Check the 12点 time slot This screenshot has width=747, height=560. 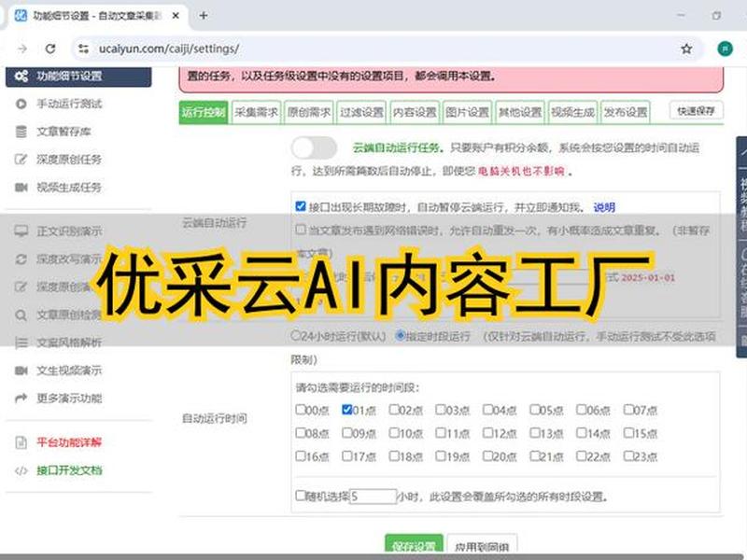pos(487,433)
